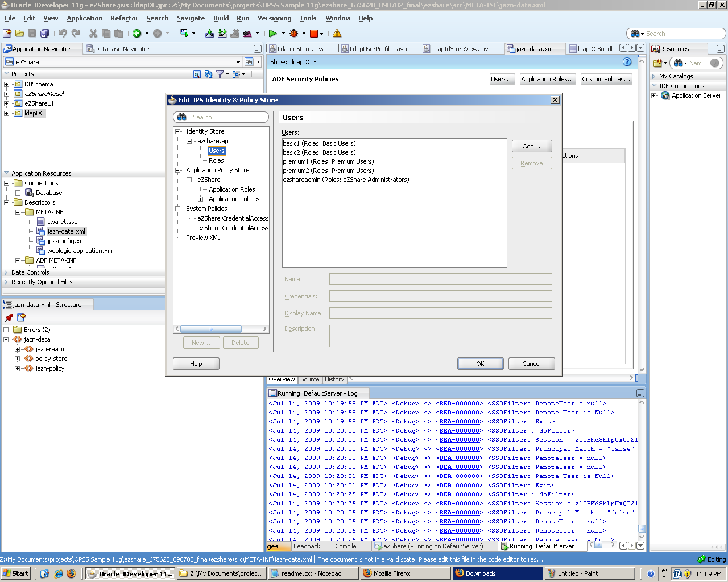Click the Application Roles... button
This screenshot has width=728, height=582.
tap(548, 79)
